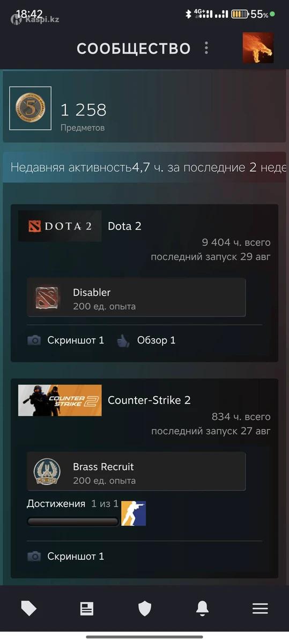Tap the flaming wolf profile avatar
The height and width of the screenshot is (644, 289).
(258, 48)
